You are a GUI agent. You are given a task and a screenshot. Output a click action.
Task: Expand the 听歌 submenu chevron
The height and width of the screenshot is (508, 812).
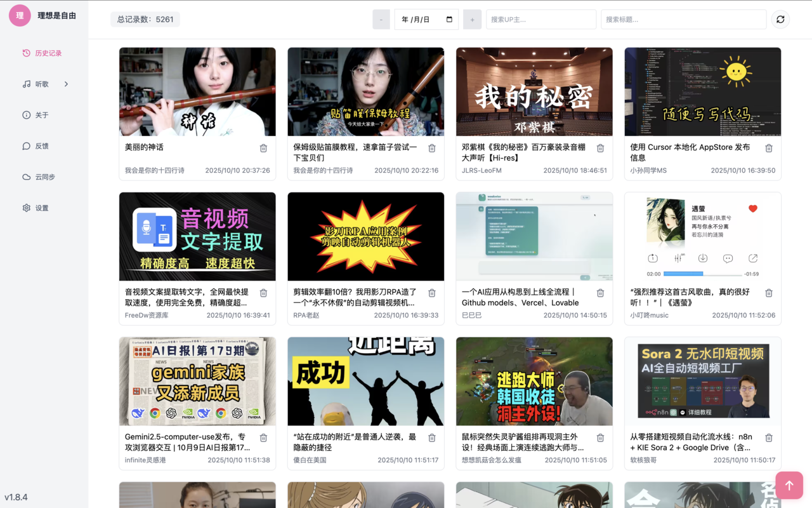[66, 84]
